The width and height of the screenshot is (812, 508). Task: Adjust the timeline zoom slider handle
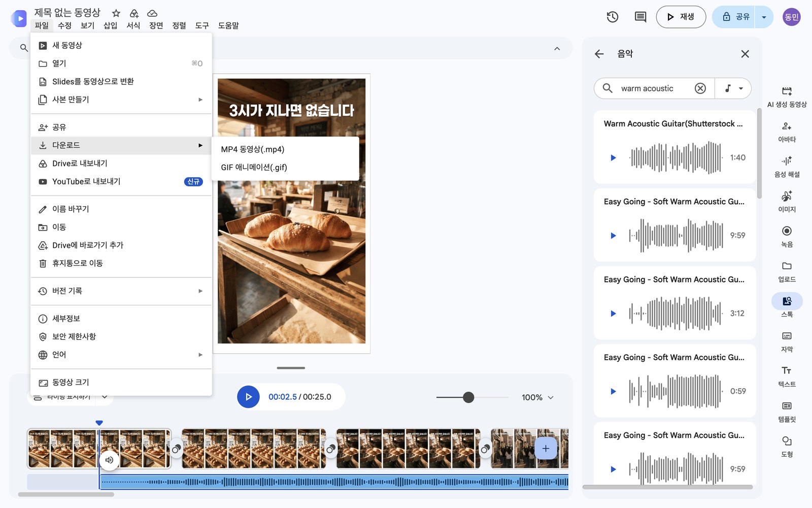click(468, 397)
